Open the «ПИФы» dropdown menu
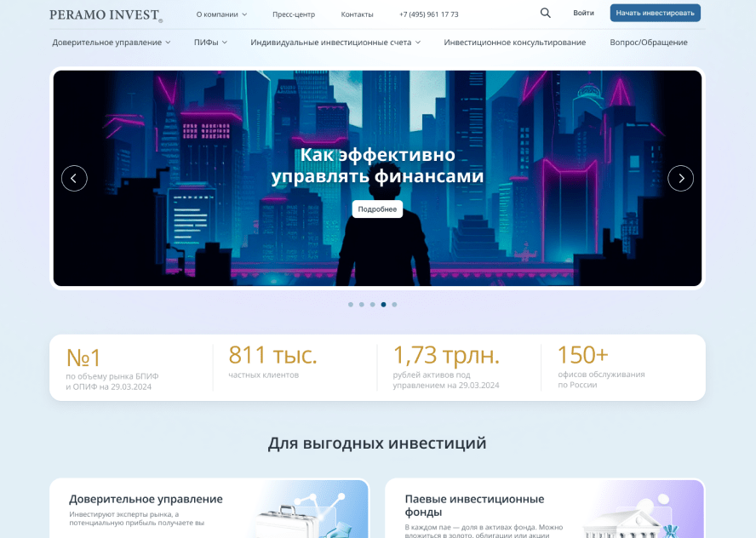The height and width of the screenshot is (538, 756). (x=210, y=42)
